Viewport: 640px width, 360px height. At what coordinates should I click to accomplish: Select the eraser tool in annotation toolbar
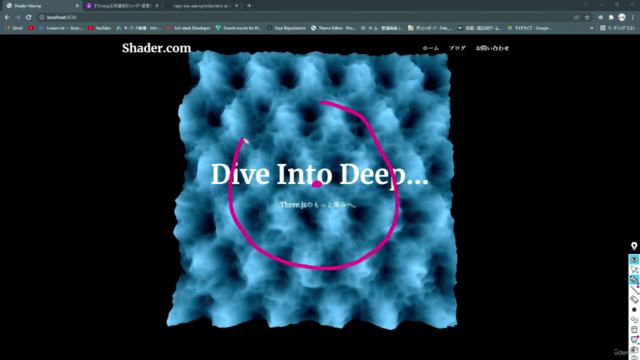[x=634, y=300]
